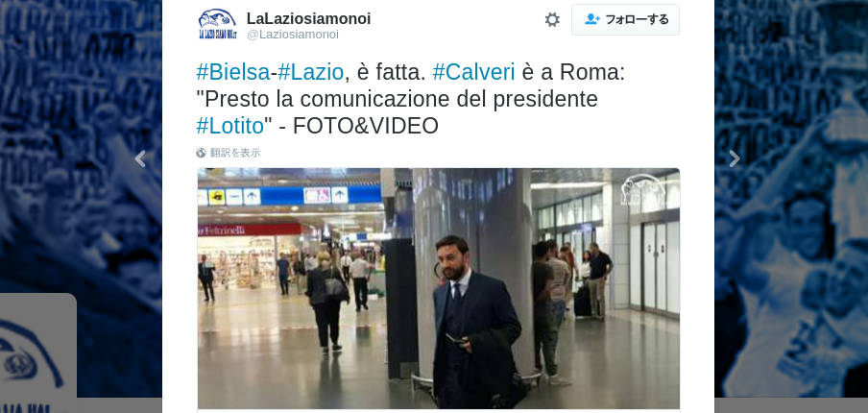Image resolution: width=868 pixels, height=413 pixels.
Task: Click the フォローする follow button
Action: (625, 20)
